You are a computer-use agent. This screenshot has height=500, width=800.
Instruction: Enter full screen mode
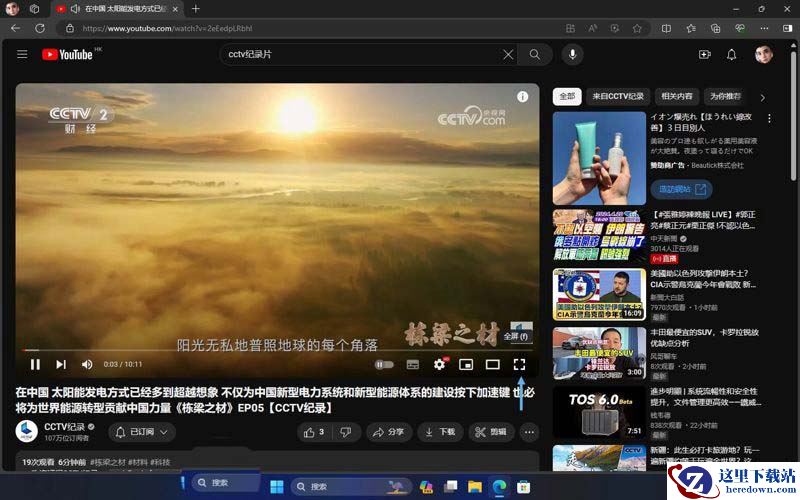coord(519,364)
